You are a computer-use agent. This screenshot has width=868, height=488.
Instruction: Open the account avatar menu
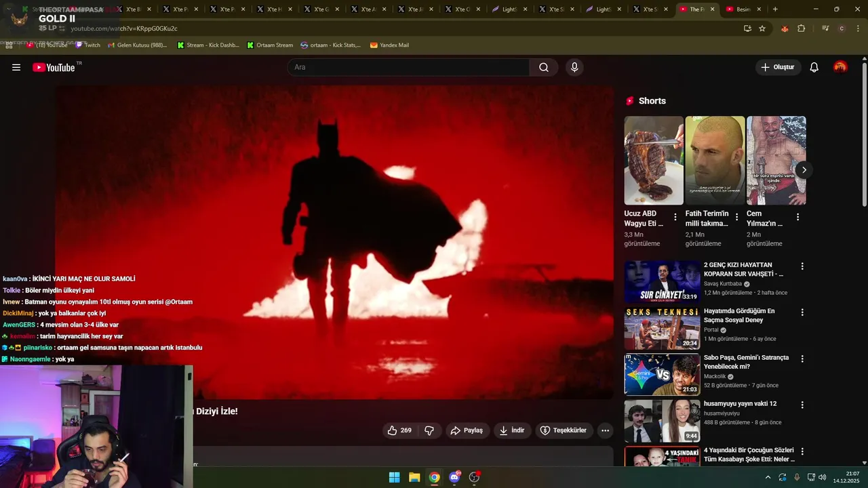pyautogui.click(x=840, y=67)
